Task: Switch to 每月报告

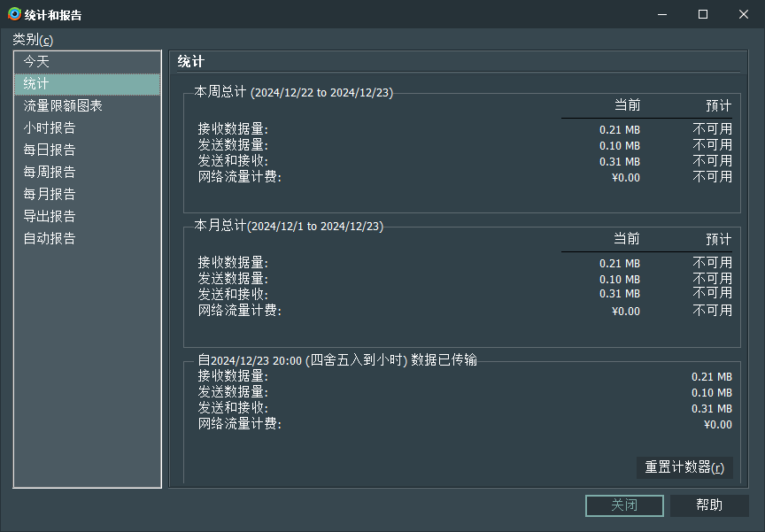Action: (49, 194)
